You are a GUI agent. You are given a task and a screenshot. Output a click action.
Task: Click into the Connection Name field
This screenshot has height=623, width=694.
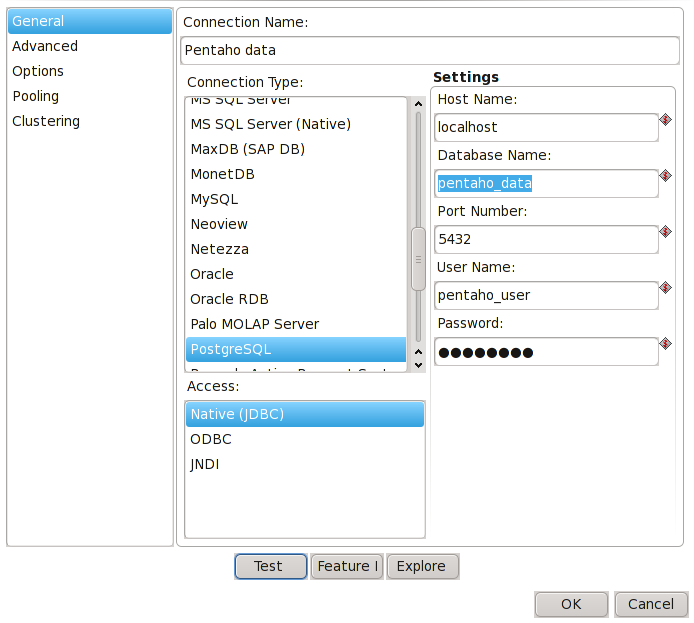click(430, 50)
